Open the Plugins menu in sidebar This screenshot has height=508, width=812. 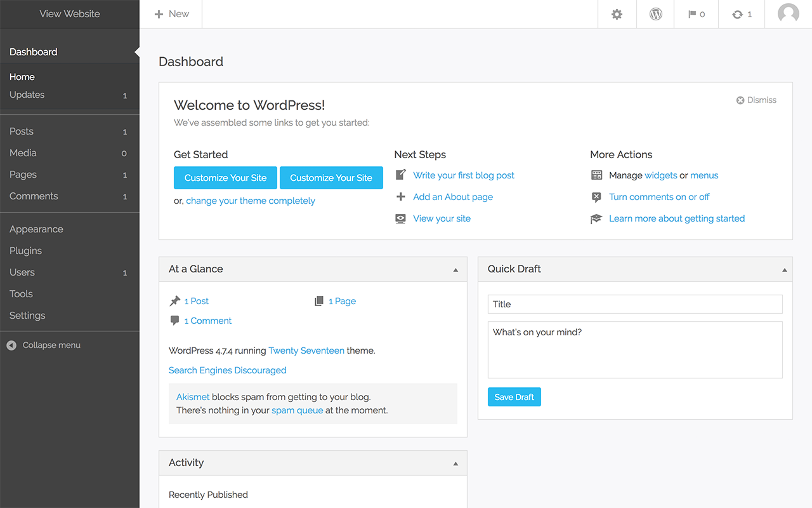(26, 251)
